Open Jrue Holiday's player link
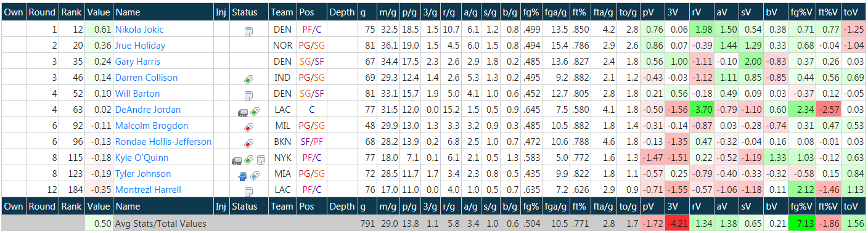 [x=140, y=46]
